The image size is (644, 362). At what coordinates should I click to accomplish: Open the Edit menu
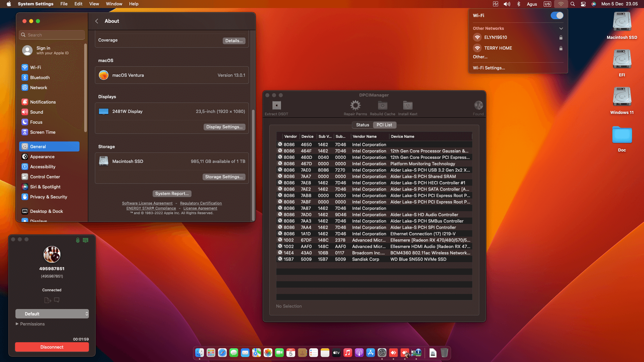(78, 4)
